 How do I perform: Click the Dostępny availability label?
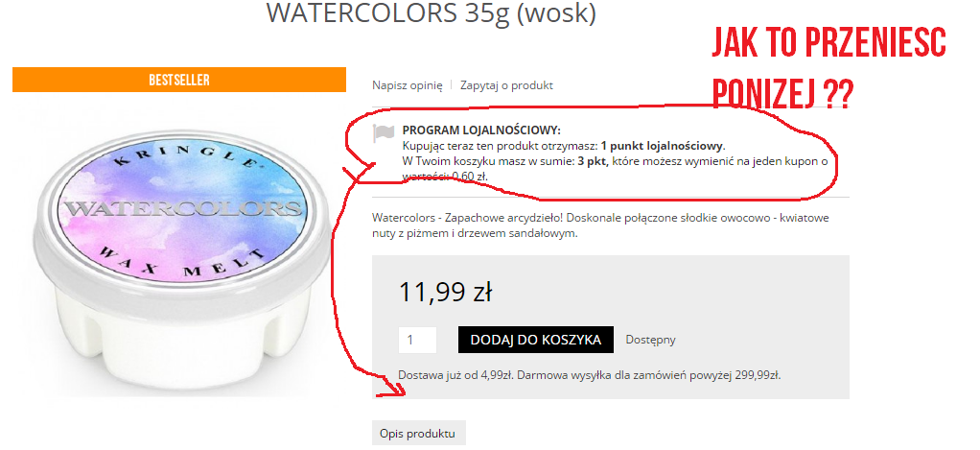651,340
